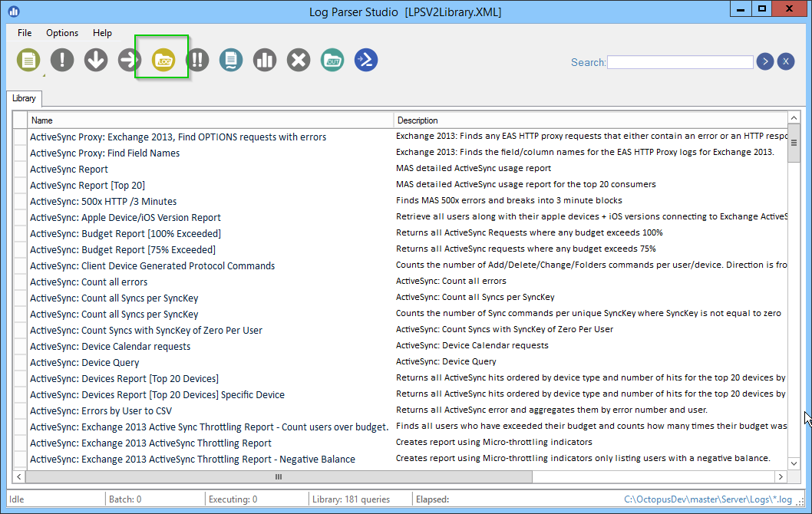Click the single exclamation execute query icon
Image resolution: width=812 pixels, height=514 pixels.
(x=62, y=60)
